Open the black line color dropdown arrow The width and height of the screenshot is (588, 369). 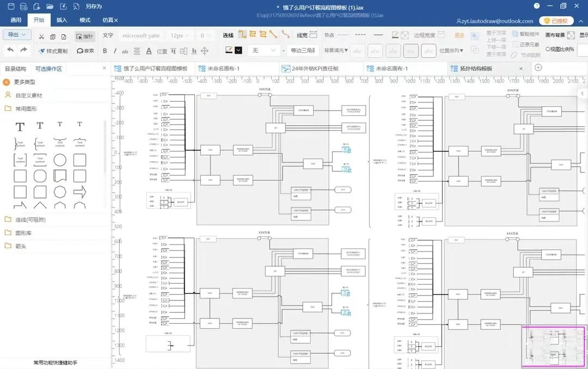pos(238,50)
